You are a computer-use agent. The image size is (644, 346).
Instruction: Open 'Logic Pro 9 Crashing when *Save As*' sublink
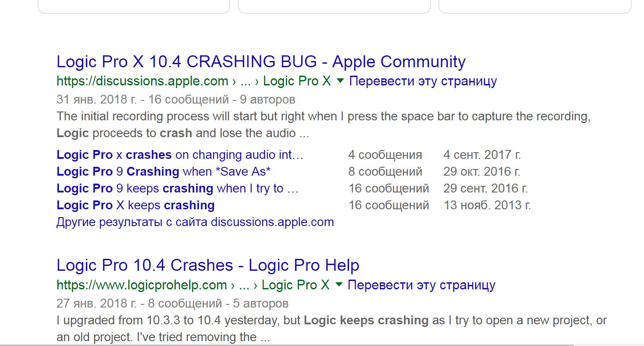[163, 172]
